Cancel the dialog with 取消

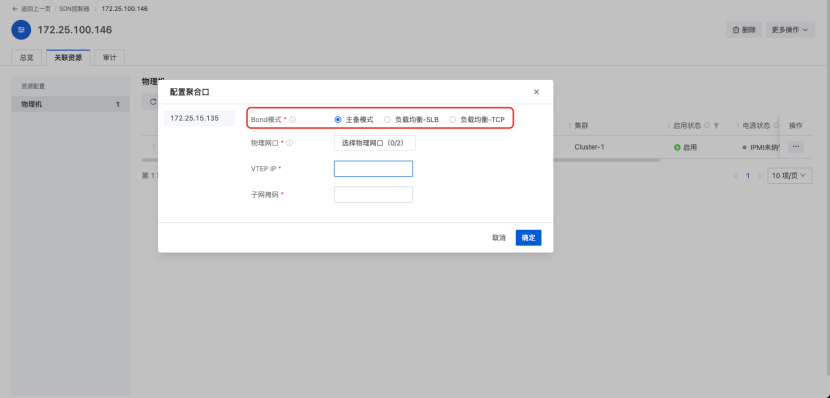[499, 238]
